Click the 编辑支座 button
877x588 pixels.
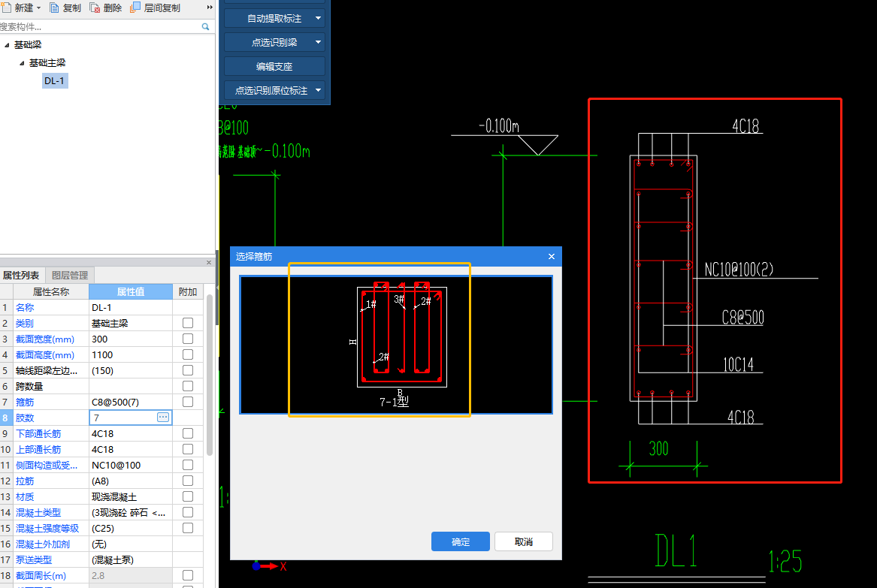pos(274,67)
